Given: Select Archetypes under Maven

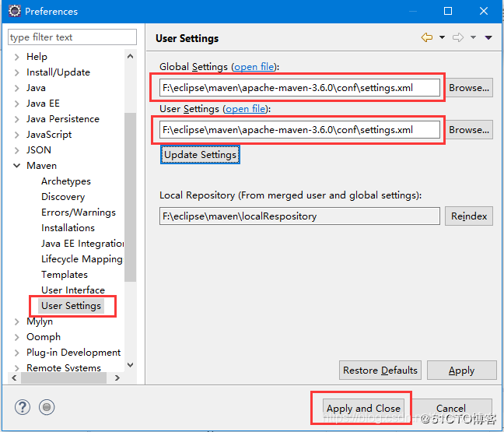Looking at the screenshot, I should pyautogui.click(x=66, y=181).
